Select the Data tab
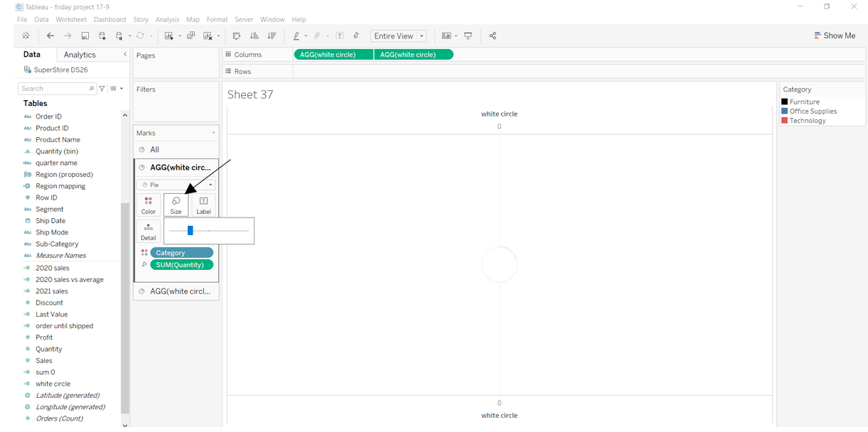This screenshot has width=868, height=432. [31, 54]
